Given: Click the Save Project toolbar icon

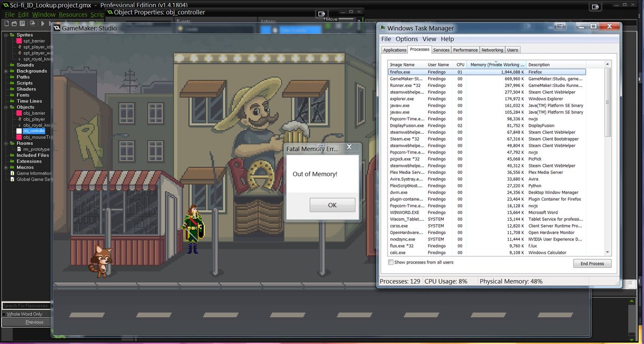Looking at the screenshot, I should click(22, 24).
